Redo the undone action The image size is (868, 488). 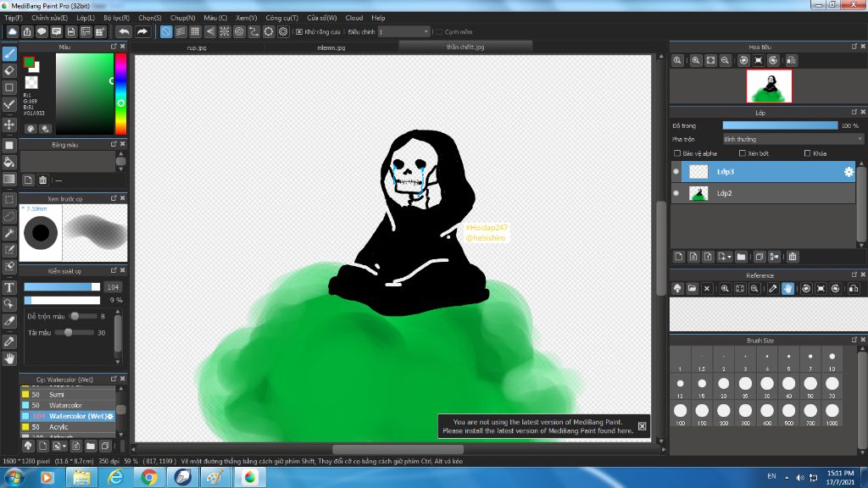pos(142,31)
